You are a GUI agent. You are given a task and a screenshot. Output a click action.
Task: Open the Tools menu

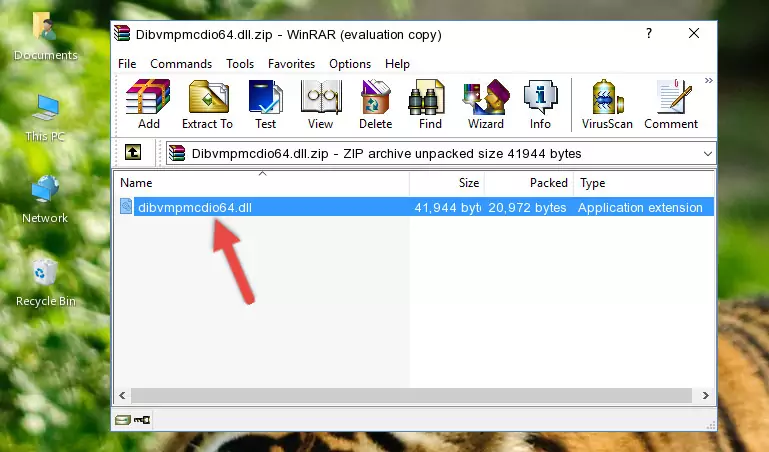(240, 64)
